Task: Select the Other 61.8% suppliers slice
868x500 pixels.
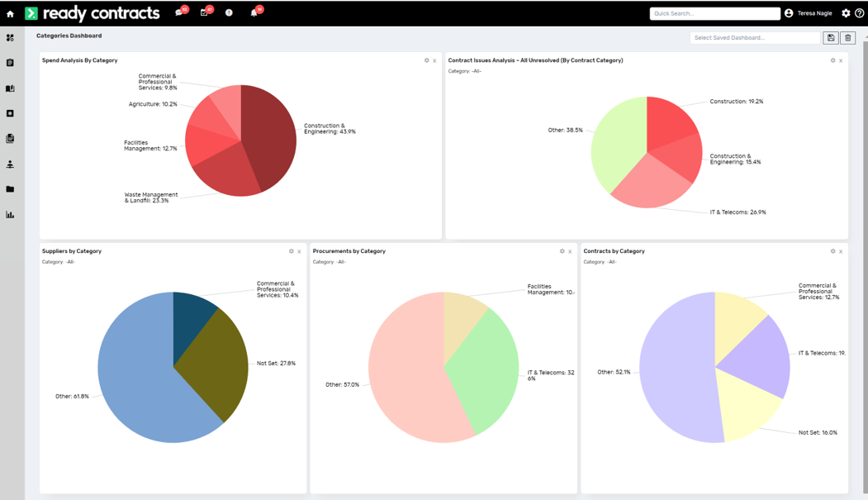Action: click(x=139, y=377)
